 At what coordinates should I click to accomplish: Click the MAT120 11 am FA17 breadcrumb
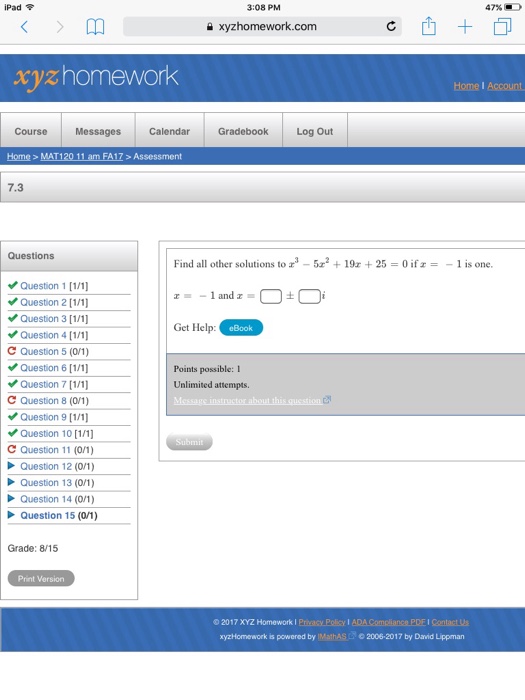82,156
